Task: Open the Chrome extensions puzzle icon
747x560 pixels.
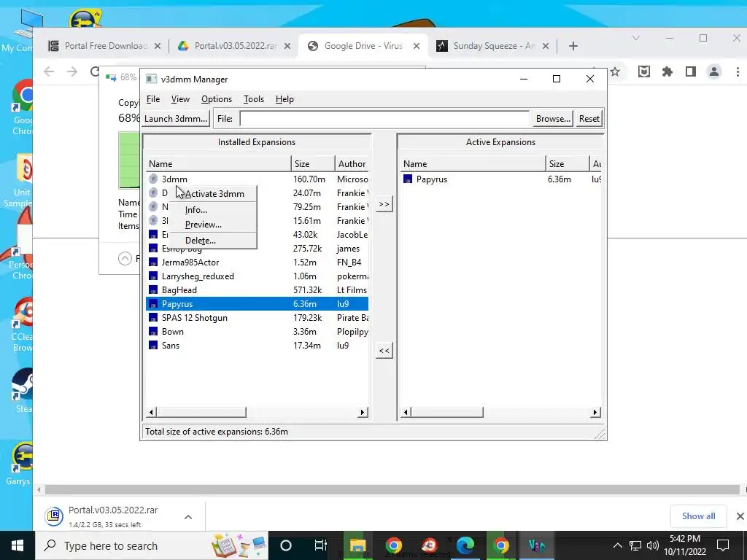Action: coord(667,72)
